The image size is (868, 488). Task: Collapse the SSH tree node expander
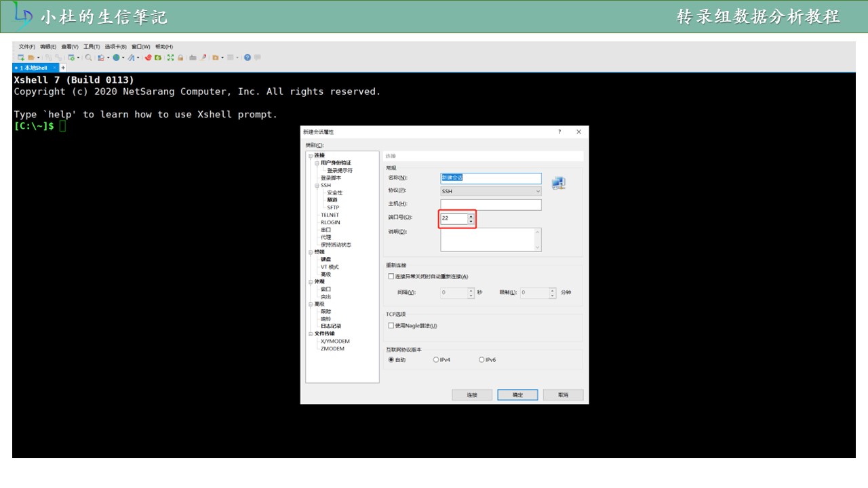(317, 185)
